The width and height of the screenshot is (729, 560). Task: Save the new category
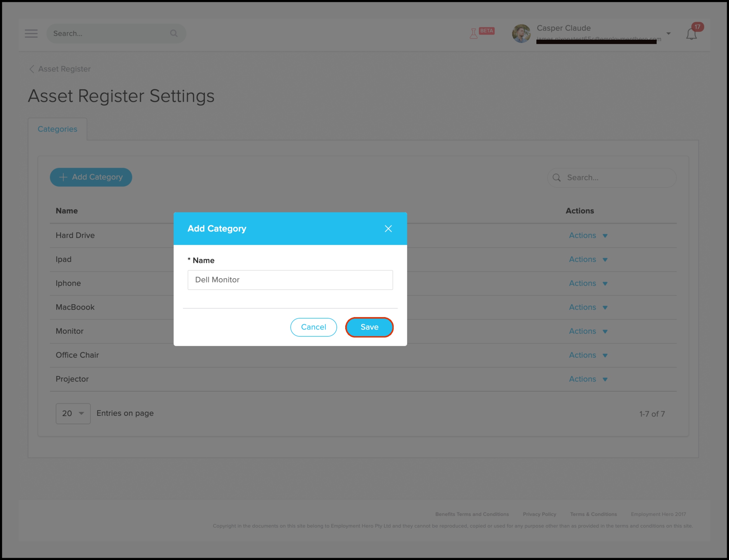pyautogui.click(x=369, y=327)
